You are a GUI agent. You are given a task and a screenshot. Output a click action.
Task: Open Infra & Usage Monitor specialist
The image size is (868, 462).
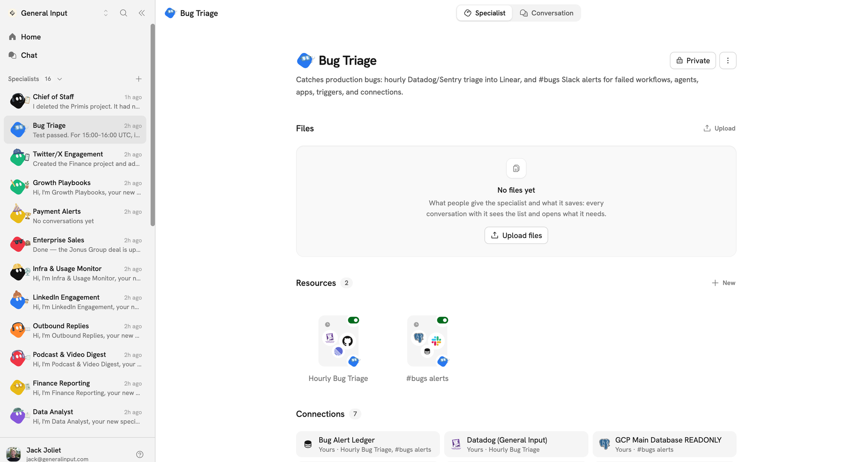(x=75, y=273)
